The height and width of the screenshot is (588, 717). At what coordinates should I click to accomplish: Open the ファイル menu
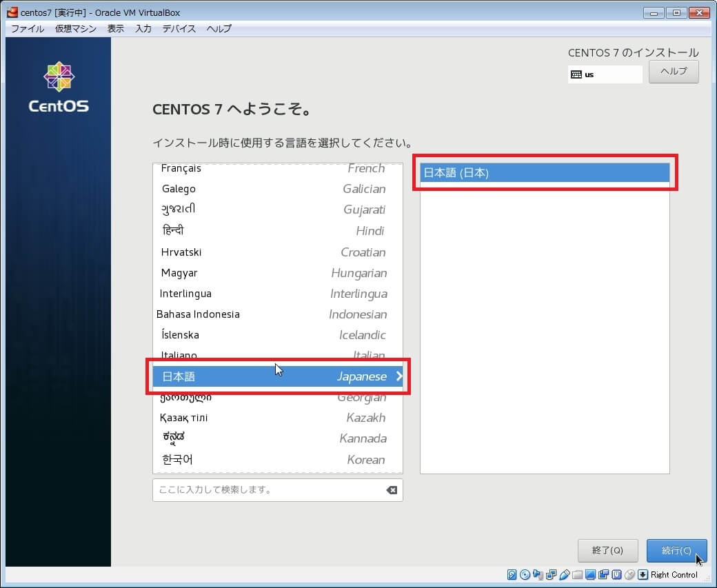28,28
